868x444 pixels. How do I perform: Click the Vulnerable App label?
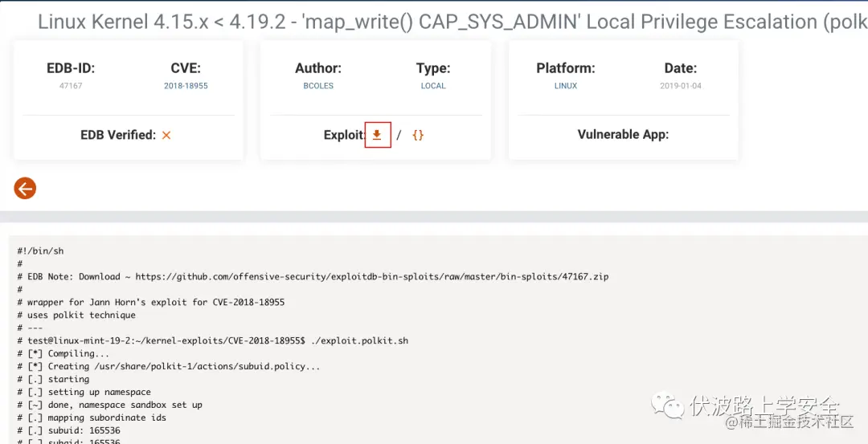pos(624,134)
